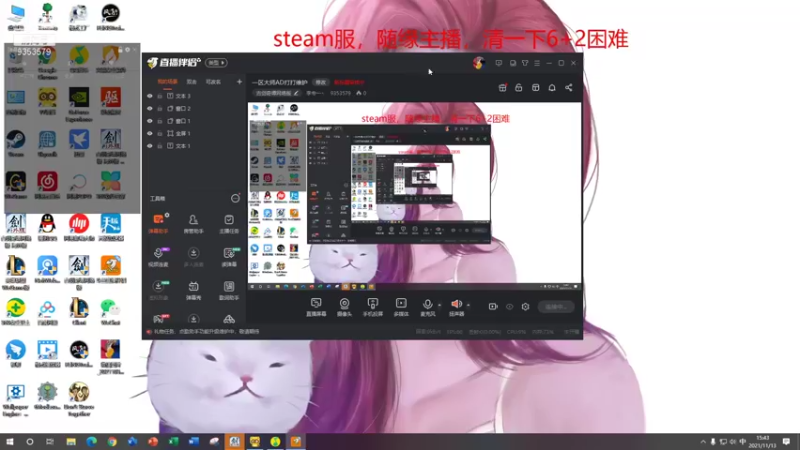
Task: Mute the 麦克风 microphone
Action: point(428,307)
